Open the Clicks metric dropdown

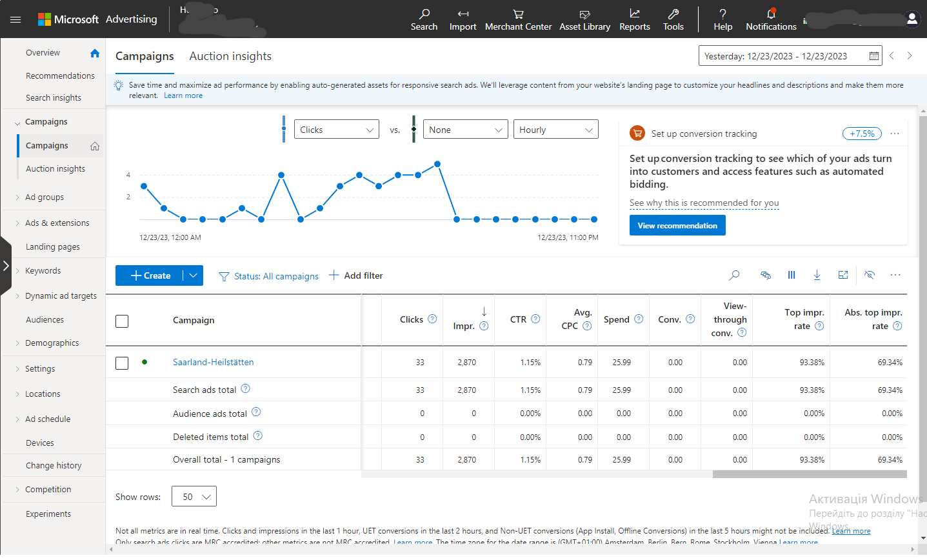tap(337, 130)
